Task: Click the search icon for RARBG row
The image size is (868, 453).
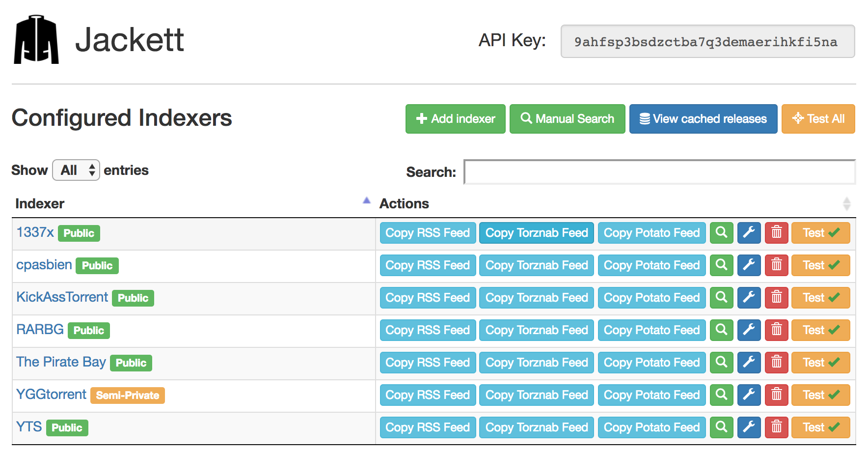Action: click(x=721, y=330)
